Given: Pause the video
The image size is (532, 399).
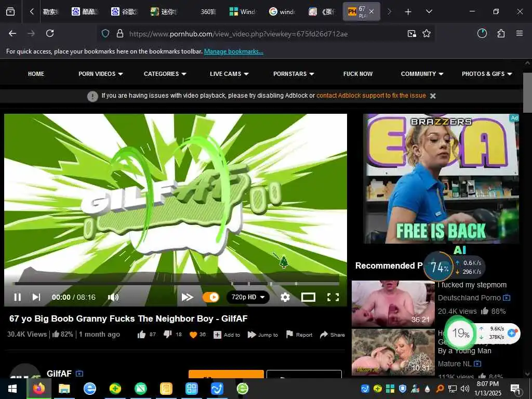Looking at the screenshot, I should [x=17, y=297].
